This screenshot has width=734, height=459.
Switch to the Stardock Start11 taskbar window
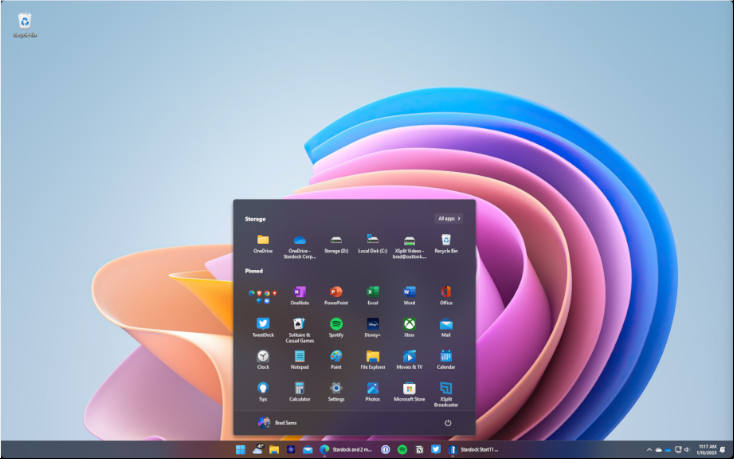(x=474, y=450)
